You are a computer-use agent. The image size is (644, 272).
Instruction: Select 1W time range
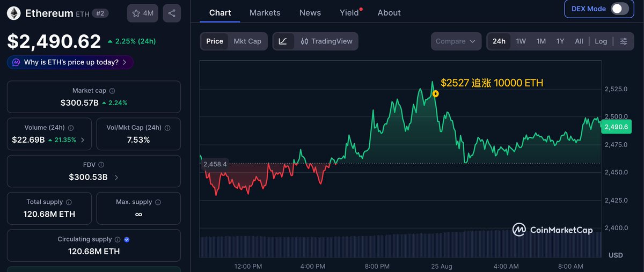coord(521,41)
